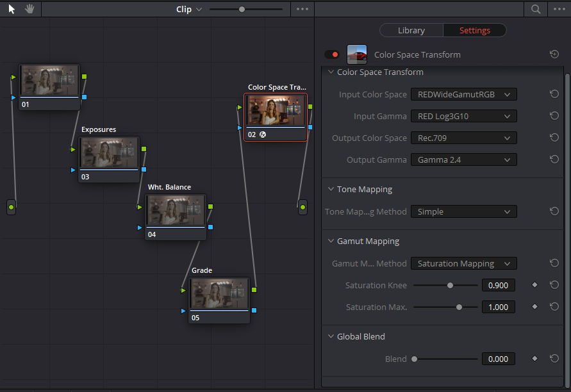Activate the hand pan tool
The height and width of the screenshot is (392, 571).
[x=29, y=9]
